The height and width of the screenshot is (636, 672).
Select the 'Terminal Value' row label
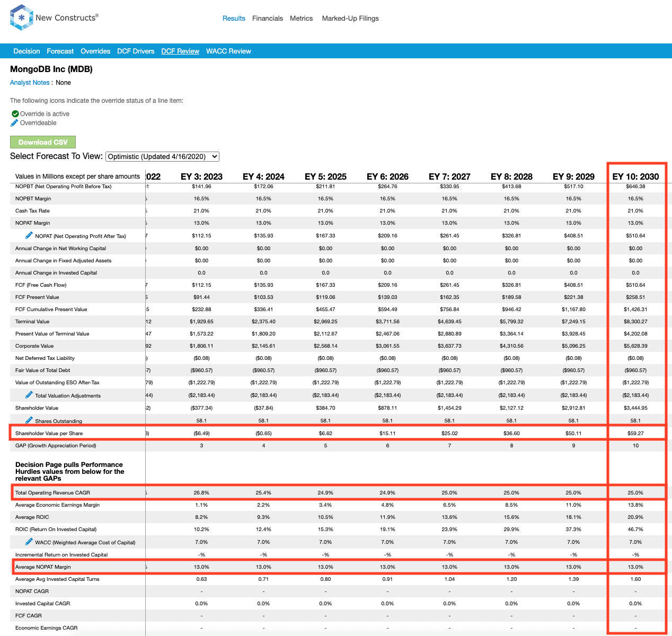(x=32, y=322)
